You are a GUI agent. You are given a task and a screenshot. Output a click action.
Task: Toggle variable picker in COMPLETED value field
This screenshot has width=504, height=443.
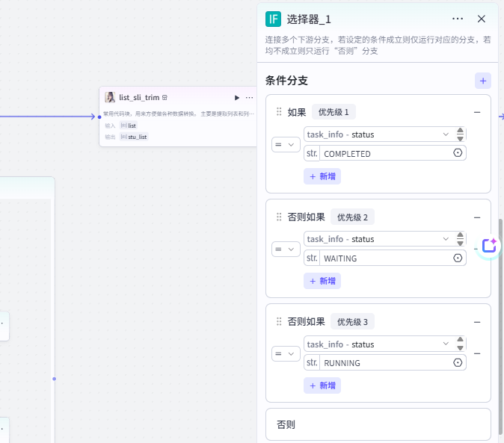[458, 153]
